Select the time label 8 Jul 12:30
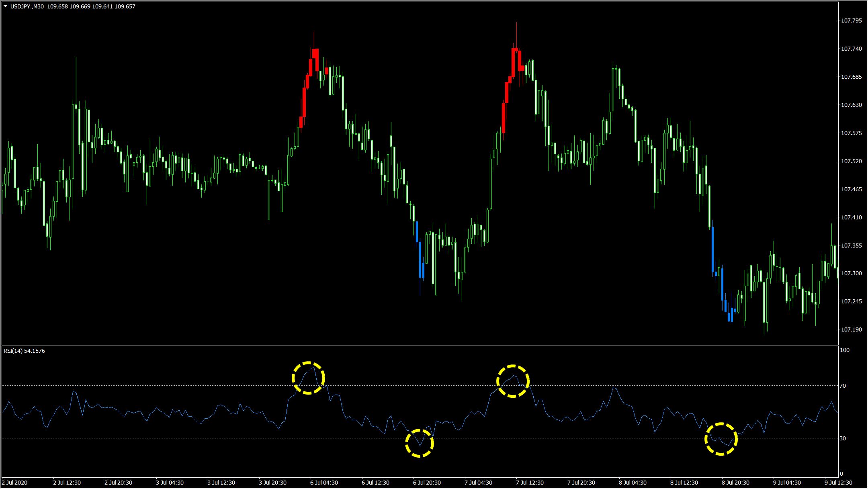The height and width of the screenshot is (489, 868). pyautogui.click(x=684, y=483)
